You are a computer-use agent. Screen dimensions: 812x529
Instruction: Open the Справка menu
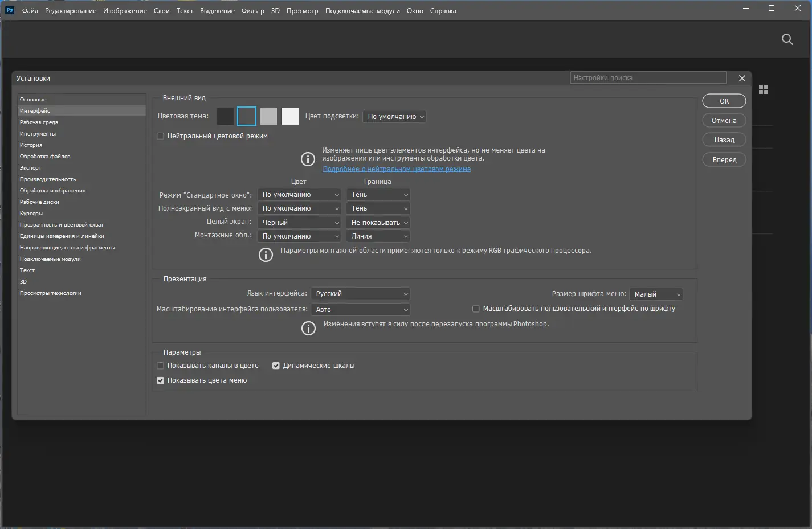pos(443,11)
